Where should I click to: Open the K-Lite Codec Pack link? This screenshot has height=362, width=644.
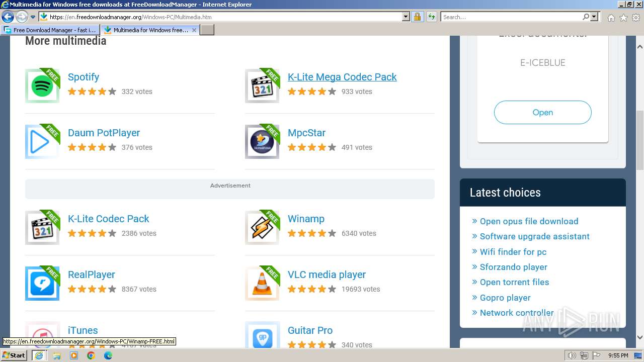pyautogui.click(x=109, y=219)
